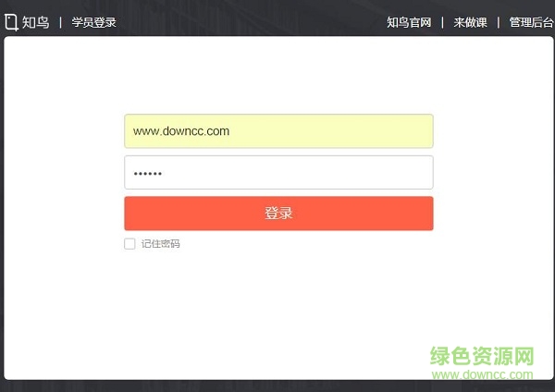Click the separator between 来做课 and 管理后台

(498, 22)
